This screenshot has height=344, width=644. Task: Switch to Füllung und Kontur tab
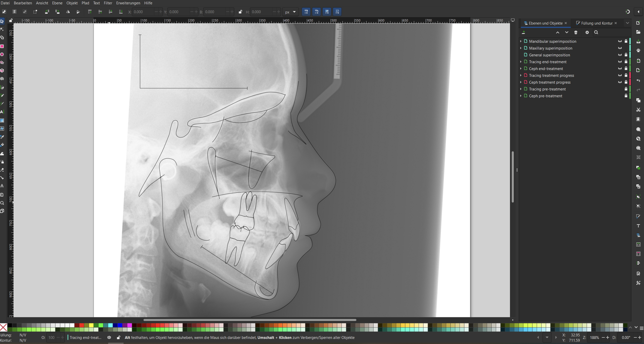[x=596, y=23]
